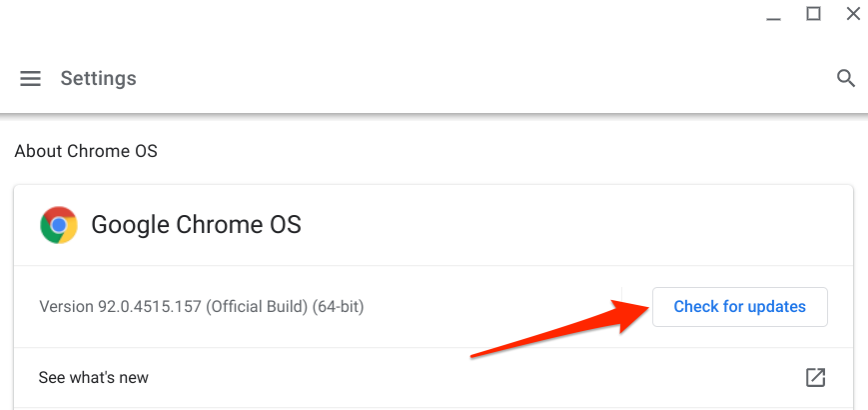868x410 pixels.
Task: Click the letters OS in Google Chrome OS title
Action: [x=286, y=225]
